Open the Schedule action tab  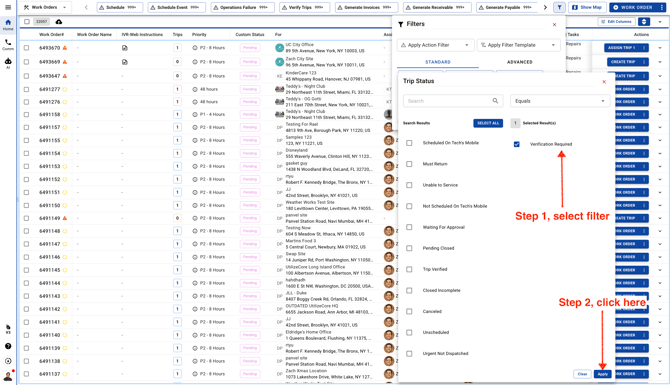coord(120,7)
